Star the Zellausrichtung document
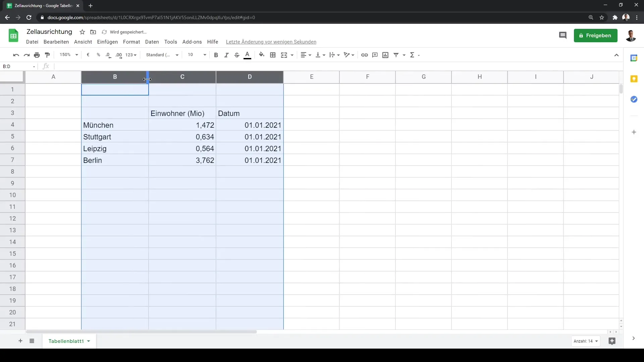This screenshot has height=362, width=644. click(x=82, y=32)
